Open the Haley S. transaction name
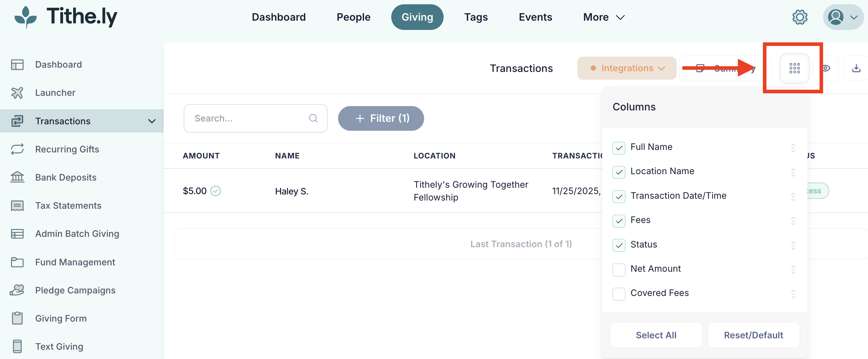This screenshot has height=359, width=868. click(x=291, y=191)
